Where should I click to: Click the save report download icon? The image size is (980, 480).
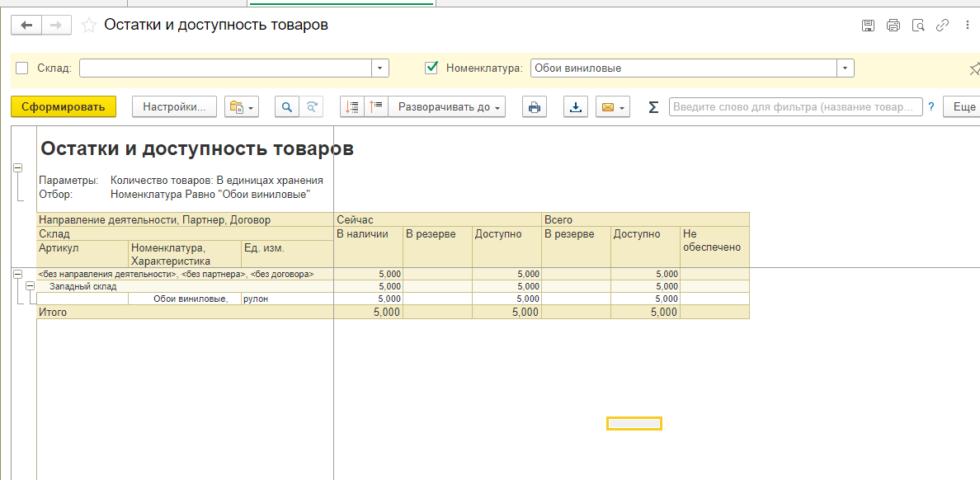tap(577, 106)
